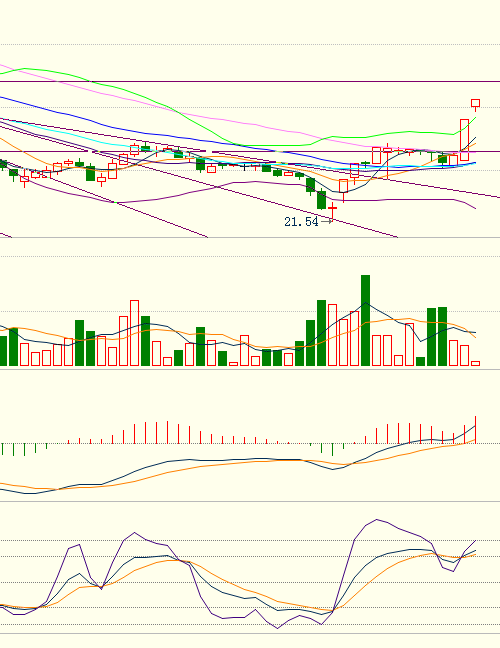Image resolution: width=500 pixels, height=648 pixels.
Task: Select the upper purple horizontal line
Action: (x=250, y=82)
